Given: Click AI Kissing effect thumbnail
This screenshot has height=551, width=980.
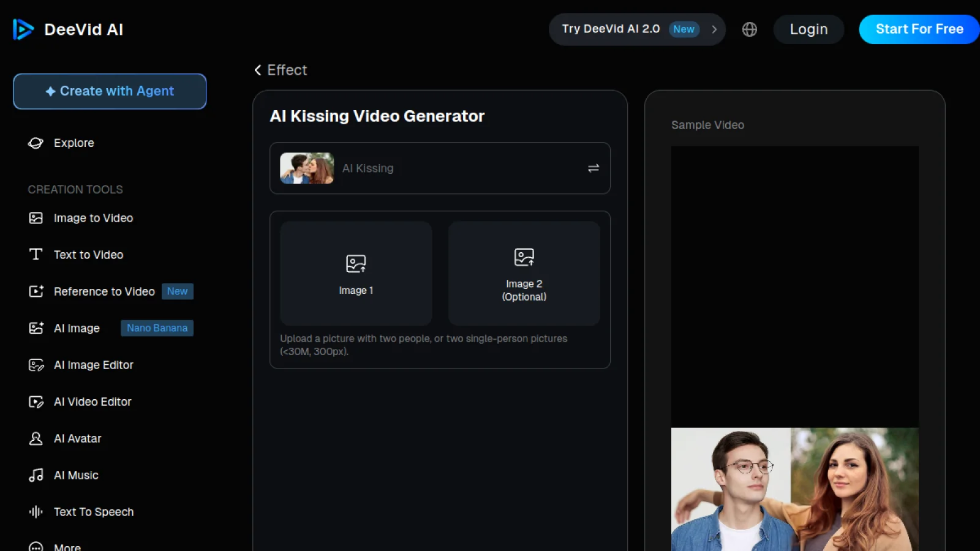Looking at the screenshot, I should point(307,168).
